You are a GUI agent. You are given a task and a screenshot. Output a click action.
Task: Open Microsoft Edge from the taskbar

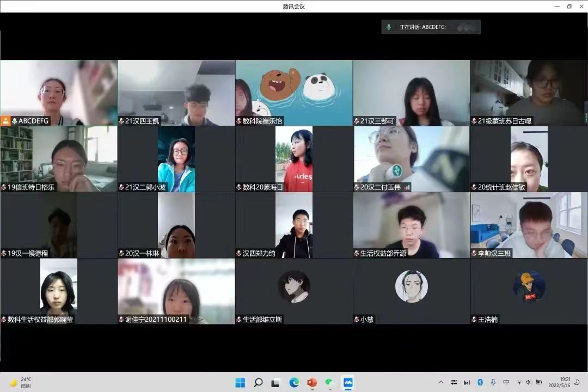294,382
